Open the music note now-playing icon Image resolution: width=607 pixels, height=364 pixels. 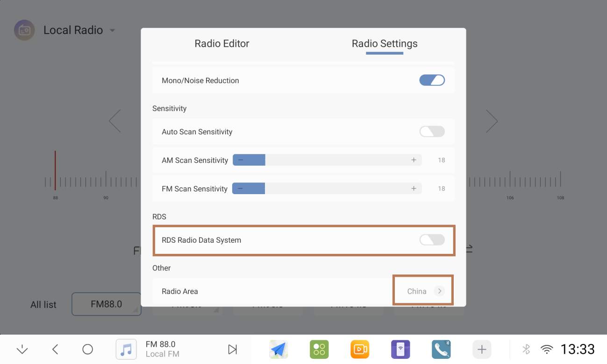[x=126, y=349]
